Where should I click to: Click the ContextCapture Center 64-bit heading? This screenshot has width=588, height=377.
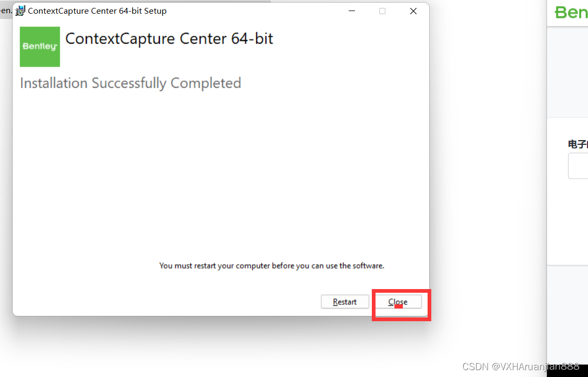[169, 38]
